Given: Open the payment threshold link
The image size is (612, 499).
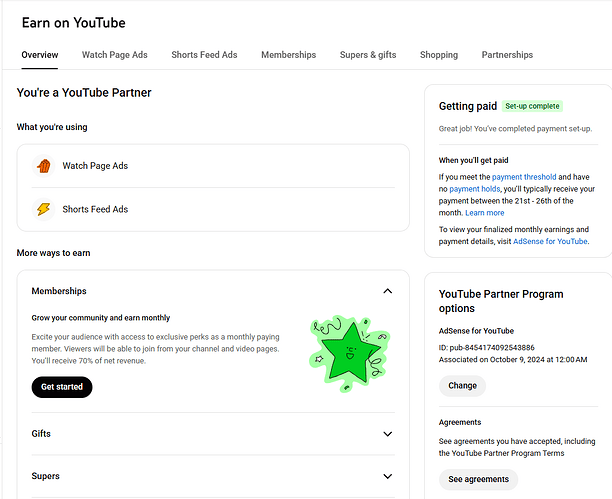Looking at the screenshot, I should [524, 177].
